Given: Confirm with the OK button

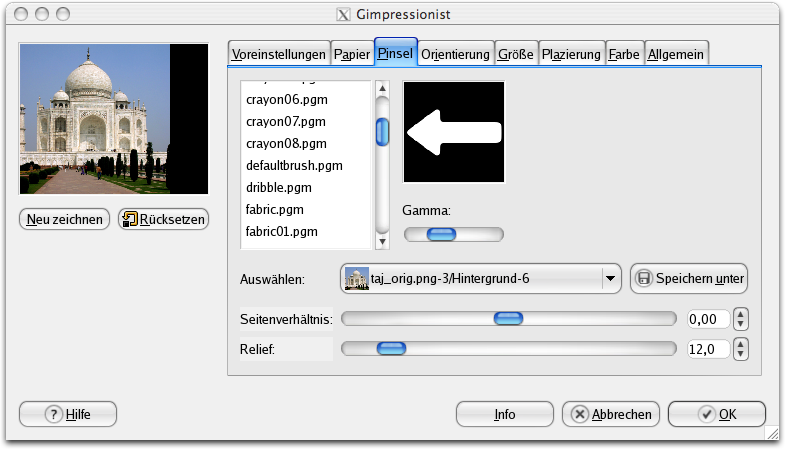Looking at the screenshot, I should (x=717, y=414).
